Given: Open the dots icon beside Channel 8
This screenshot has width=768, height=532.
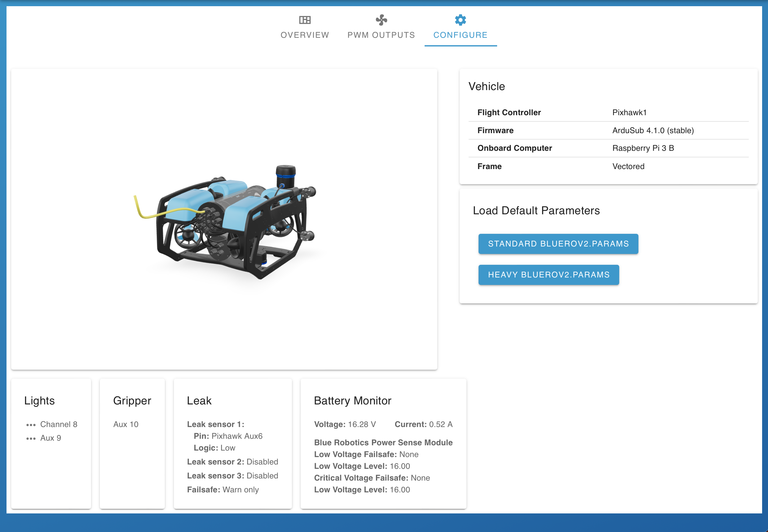Looking at the screenshot, I should [x=31, y=425].
